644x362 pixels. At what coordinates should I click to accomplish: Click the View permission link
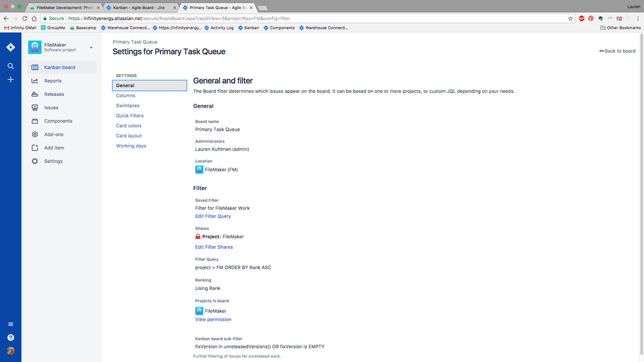click(x=213, y=319)
